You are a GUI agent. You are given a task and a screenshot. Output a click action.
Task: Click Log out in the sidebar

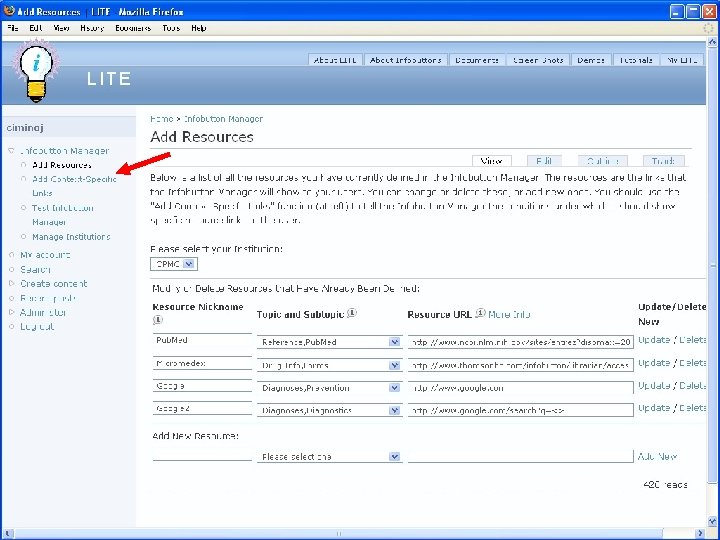37,327
